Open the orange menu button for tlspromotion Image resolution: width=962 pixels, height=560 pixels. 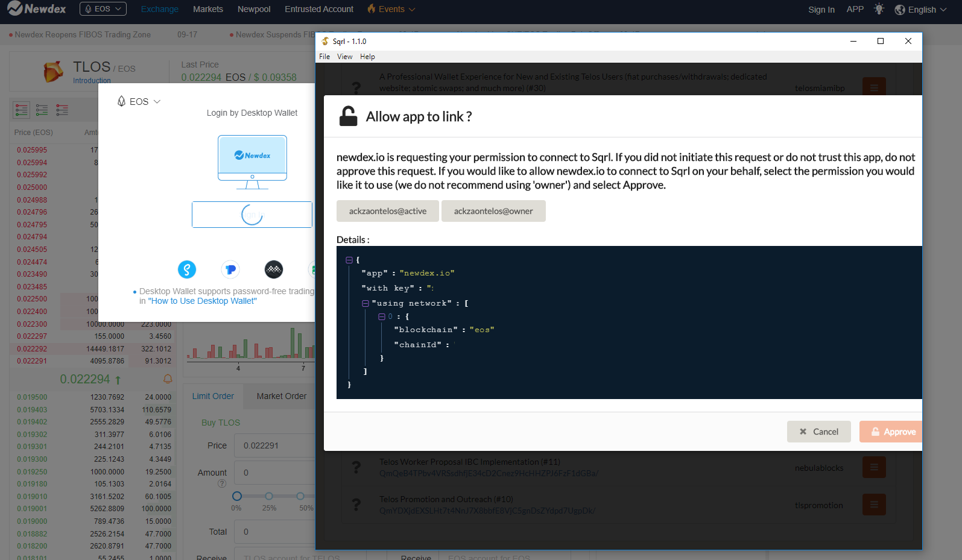tap(874, 505)
